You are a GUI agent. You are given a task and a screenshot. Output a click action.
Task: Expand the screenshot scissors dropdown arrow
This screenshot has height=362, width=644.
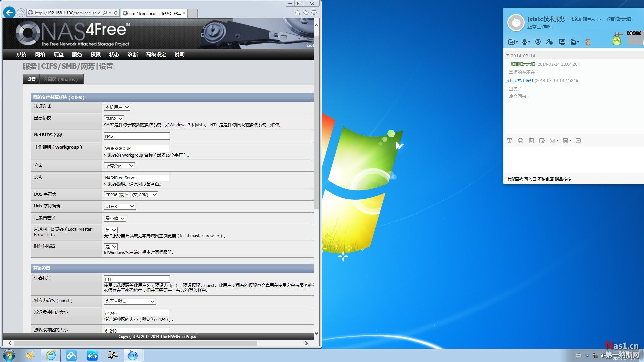pyautogui.click(x=558, y=141)
